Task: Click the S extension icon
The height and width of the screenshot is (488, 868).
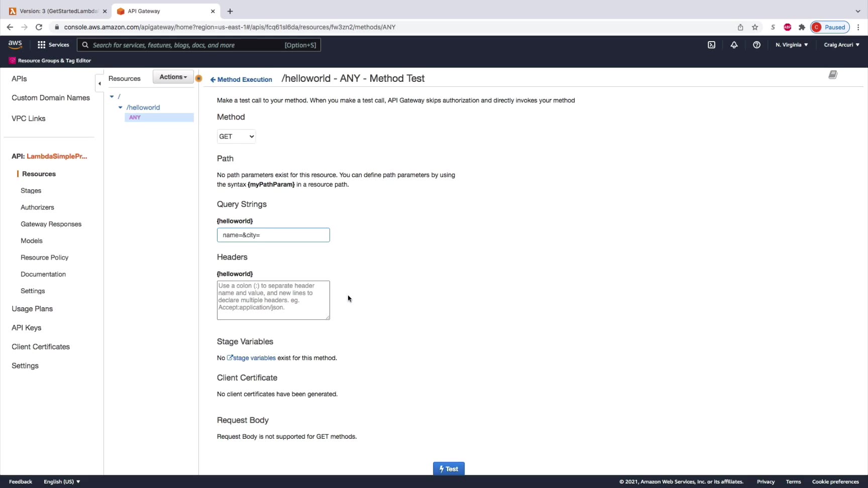Action: click(x=773, y=27)
